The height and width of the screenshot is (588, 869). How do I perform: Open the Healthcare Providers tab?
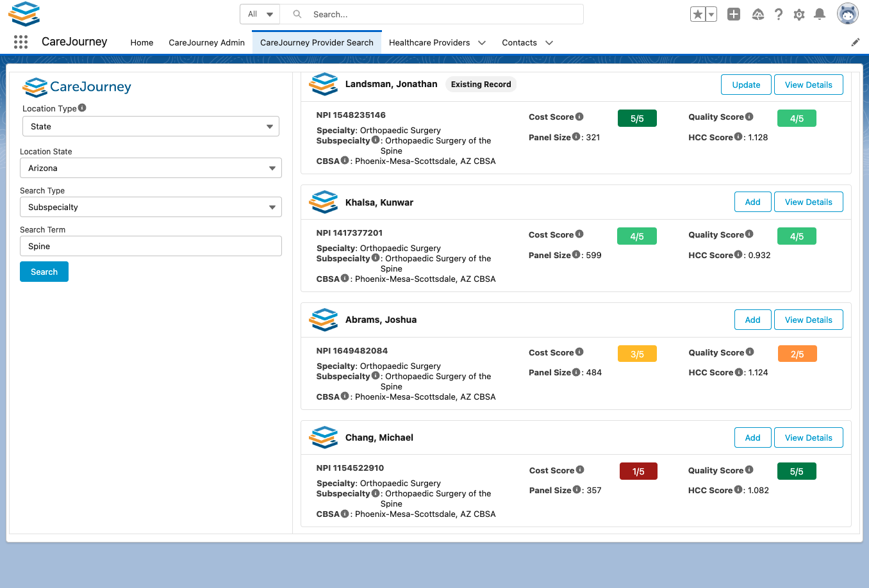(x=429, y=43)
